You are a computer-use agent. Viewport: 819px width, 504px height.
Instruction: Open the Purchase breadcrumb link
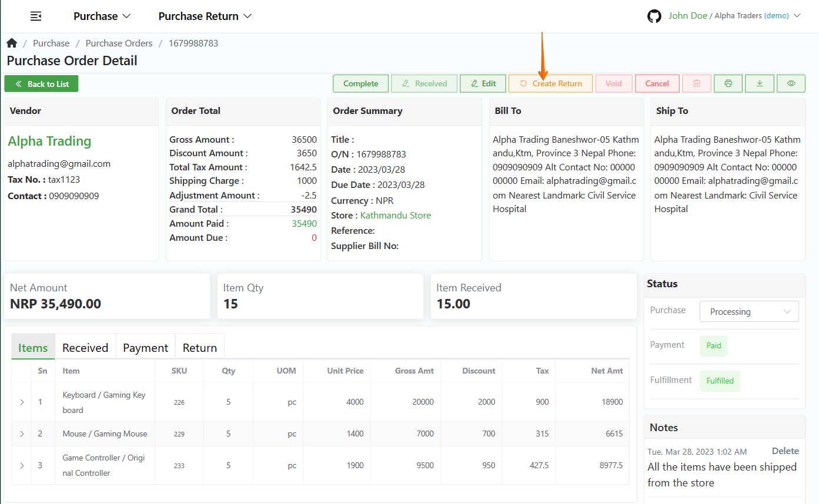51,43
